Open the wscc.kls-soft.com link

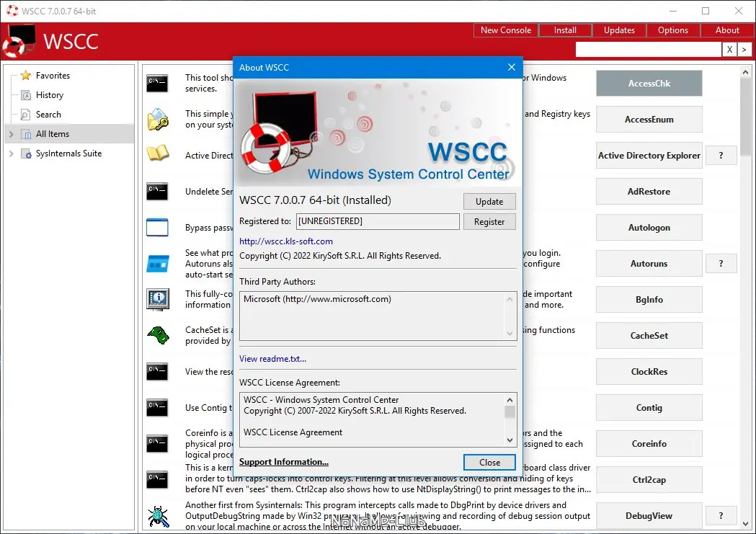(286, 241)
